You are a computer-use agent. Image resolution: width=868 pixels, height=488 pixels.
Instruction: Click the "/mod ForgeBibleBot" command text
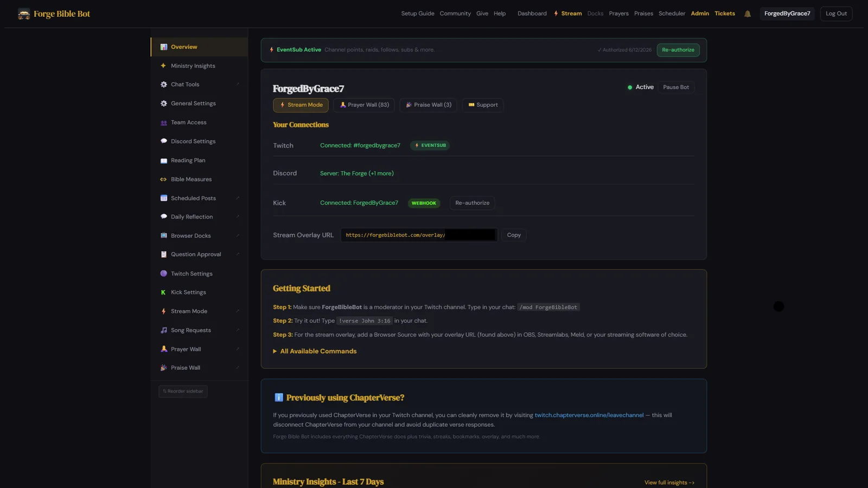point(548,307)
